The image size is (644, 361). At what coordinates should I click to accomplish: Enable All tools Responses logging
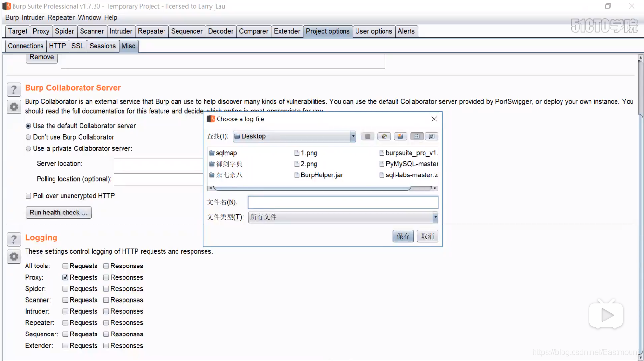[x=106, y=266]
